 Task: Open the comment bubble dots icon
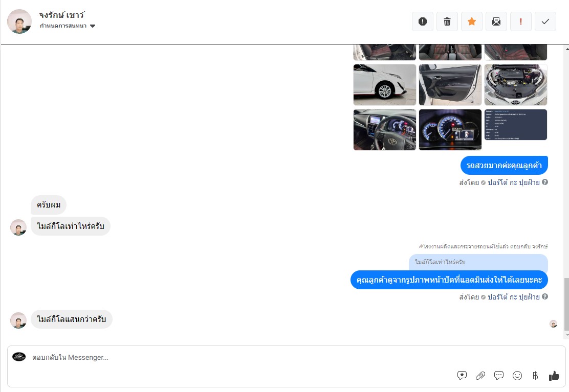[499, 376]
